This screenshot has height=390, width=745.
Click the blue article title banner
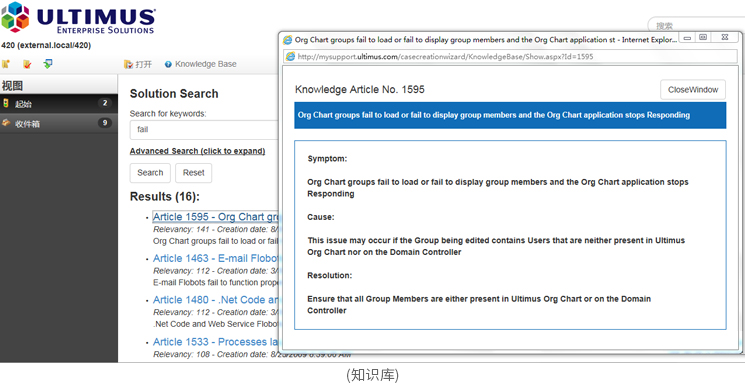tap(510, 115)
